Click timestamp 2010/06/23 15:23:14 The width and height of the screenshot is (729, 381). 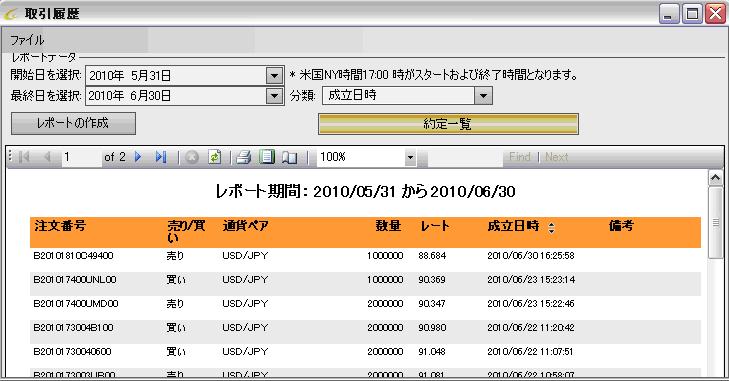pos(531,280)
